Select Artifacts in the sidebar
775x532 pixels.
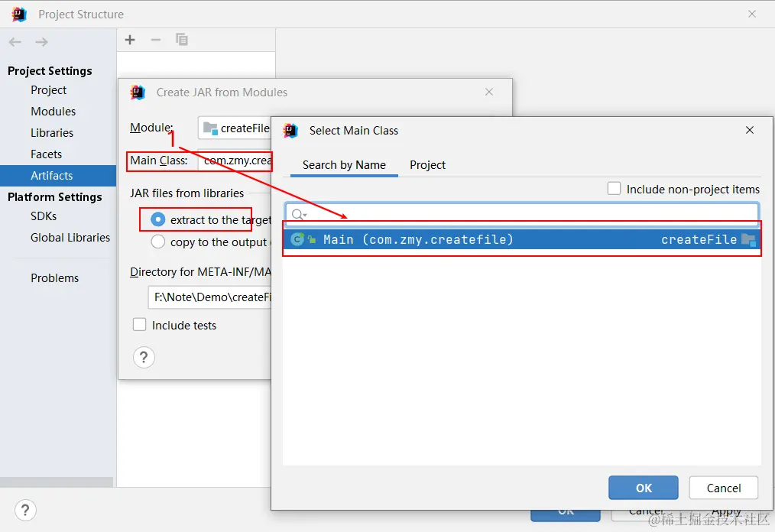[58, 176]
